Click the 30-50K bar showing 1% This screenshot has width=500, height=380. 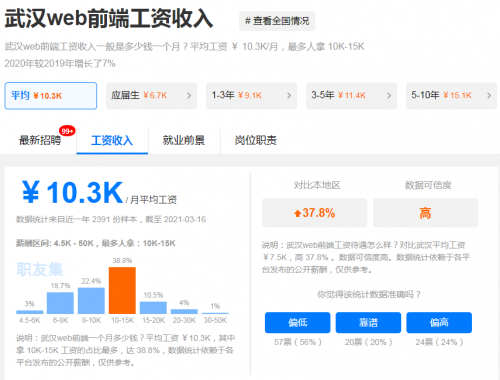(x=215, y=313)
